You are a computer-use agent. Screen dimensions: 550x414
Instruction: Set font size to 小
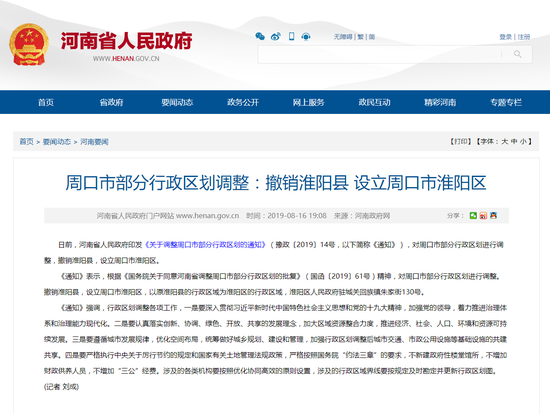pyautogui.click(x=523, y=141)
